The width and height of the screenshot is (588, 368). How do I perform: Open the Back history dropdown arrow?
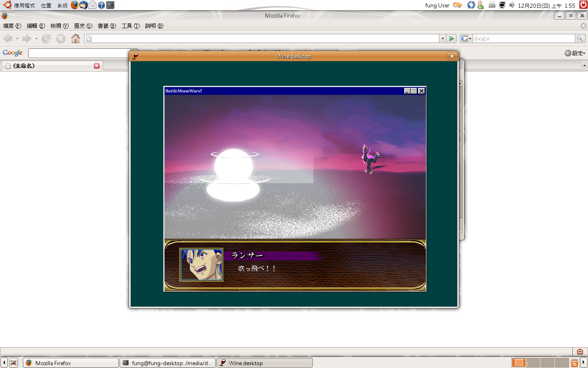17,39
